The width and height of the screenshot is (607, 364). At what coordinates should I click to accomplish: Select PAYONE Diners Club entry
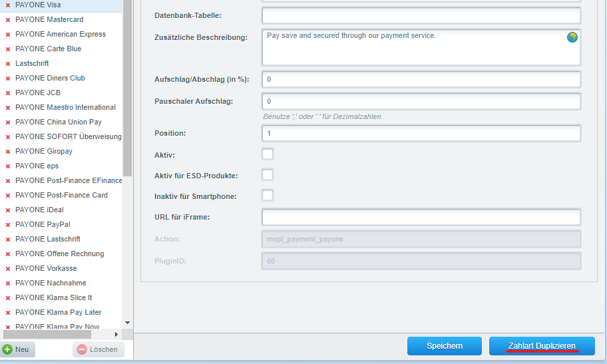tap(61, 79)
